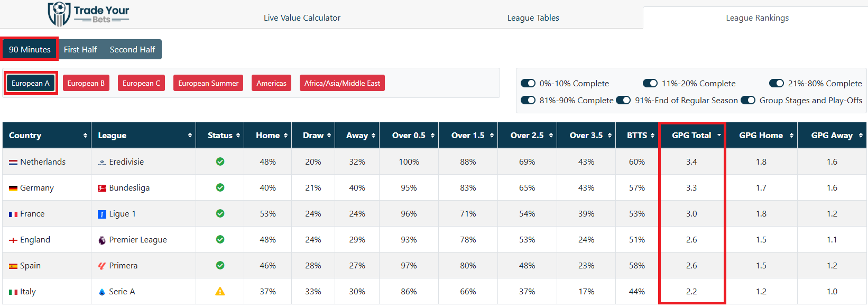
Task: Click the Ligue 1 league icon
Action: (102, 214)
